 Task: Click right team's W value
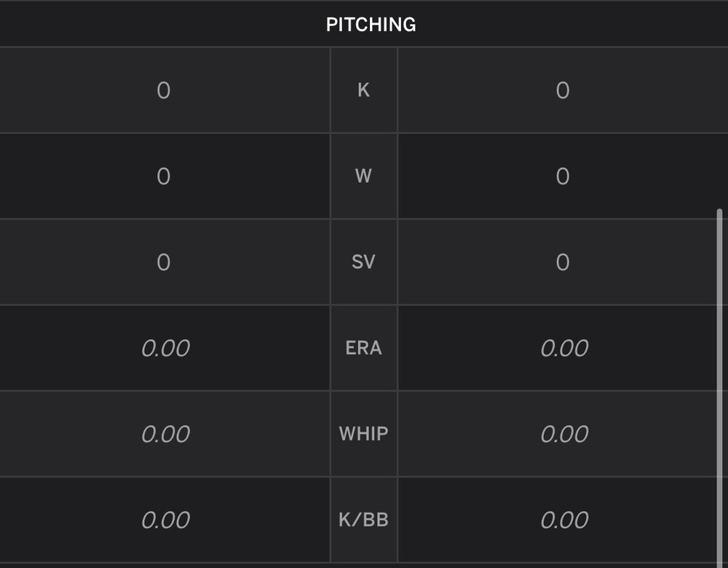(563, 176)
